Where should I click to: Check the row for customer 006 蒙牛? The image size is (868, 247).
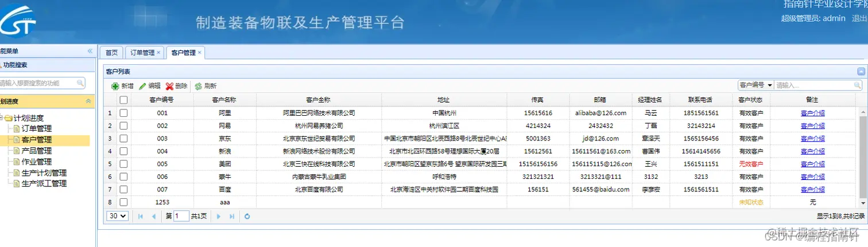tap(123, 177)
